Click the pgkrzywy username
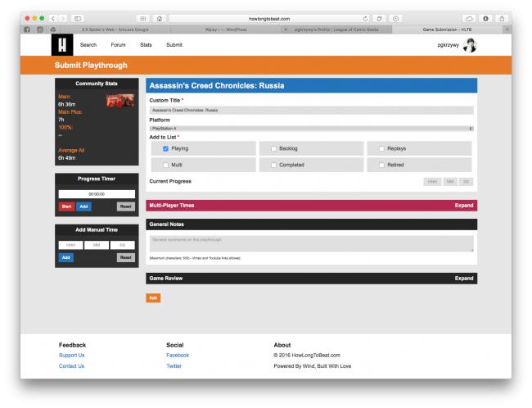 coord(448,45)
